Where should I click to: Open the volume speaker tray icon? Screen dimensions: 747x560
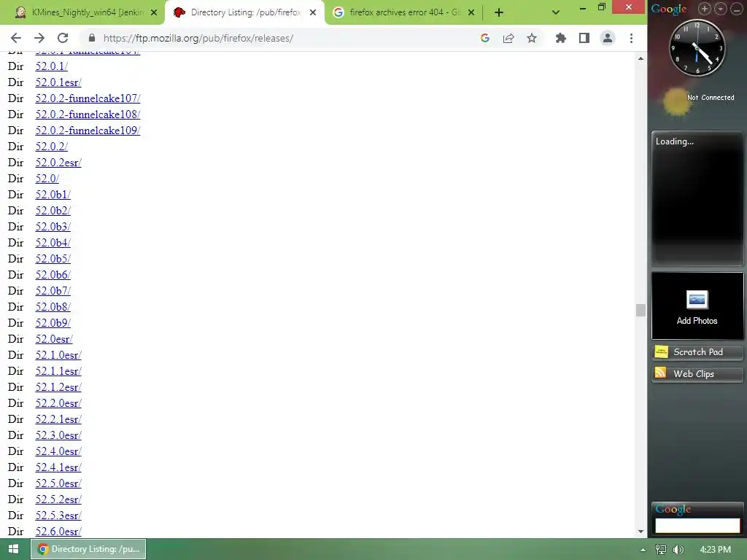[x=678, y=550]
